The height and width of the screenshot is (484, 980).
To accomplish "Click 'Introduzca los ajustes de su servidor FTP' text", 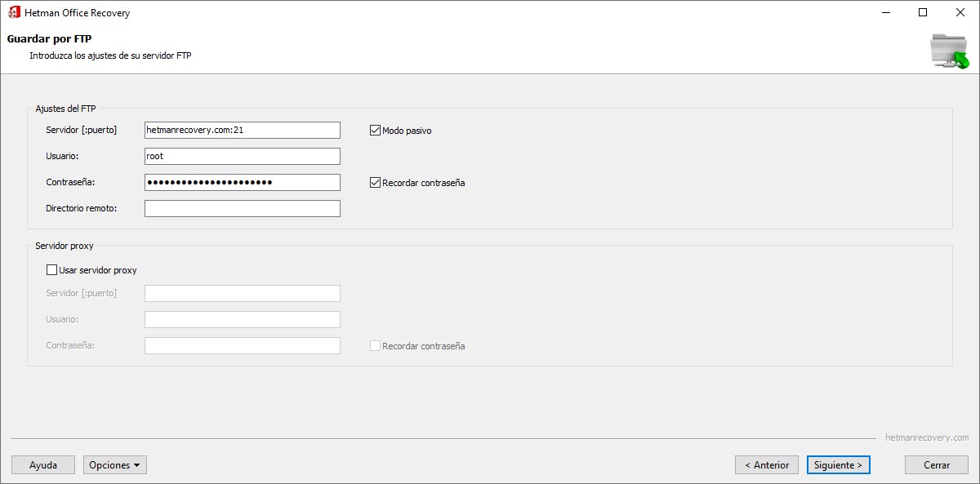I will click(110, 56).
